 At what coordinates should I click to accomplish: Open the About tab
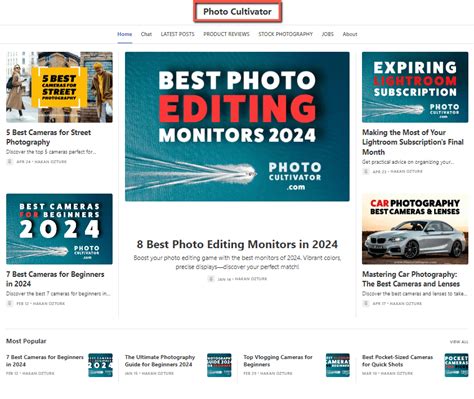coord(350,34)
